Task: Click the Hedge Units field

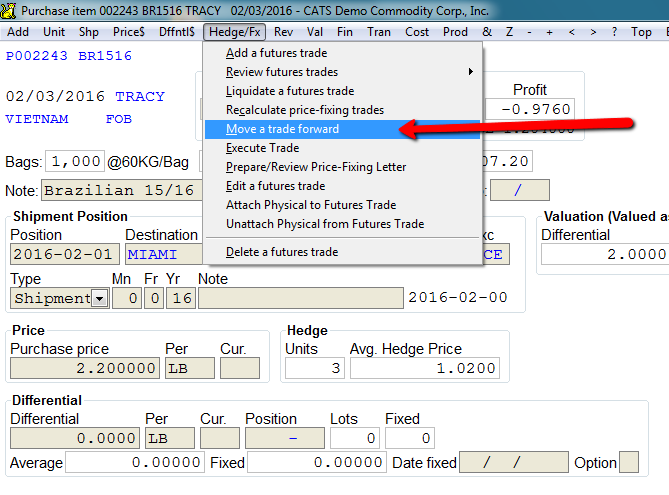Action: (x=315, y=368)
